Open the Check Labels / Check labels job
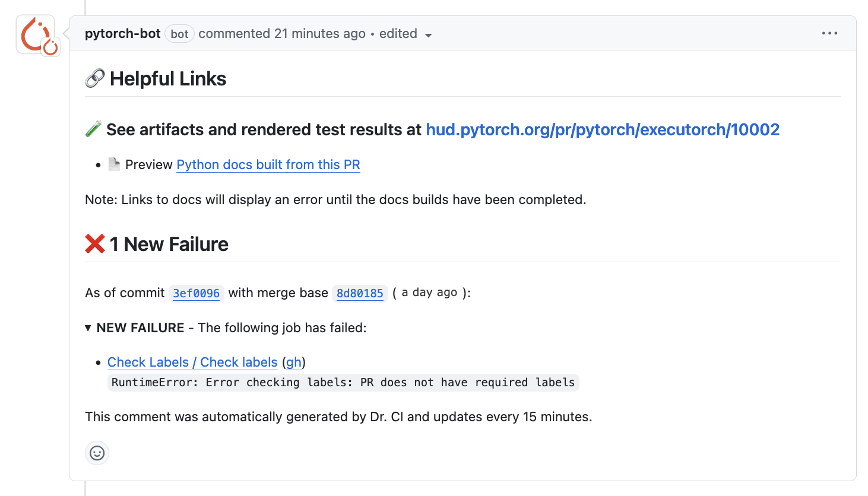This screenshot has height=496, width=868. coord(192,362)
